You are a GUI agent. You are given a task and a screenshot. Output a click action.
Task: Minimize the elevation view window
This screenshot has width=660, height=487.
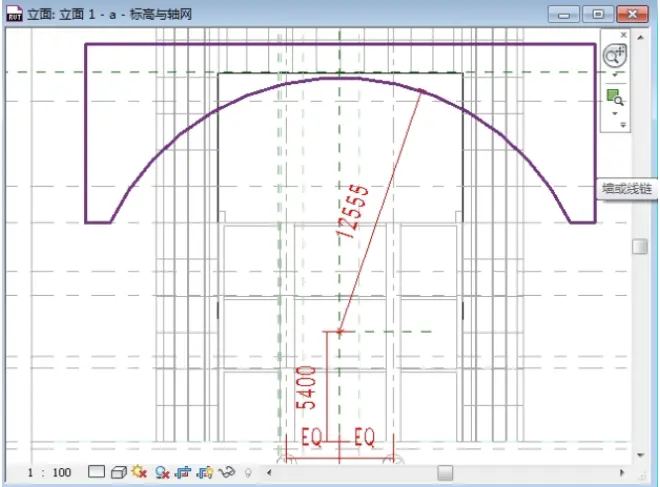click(564, 15)
